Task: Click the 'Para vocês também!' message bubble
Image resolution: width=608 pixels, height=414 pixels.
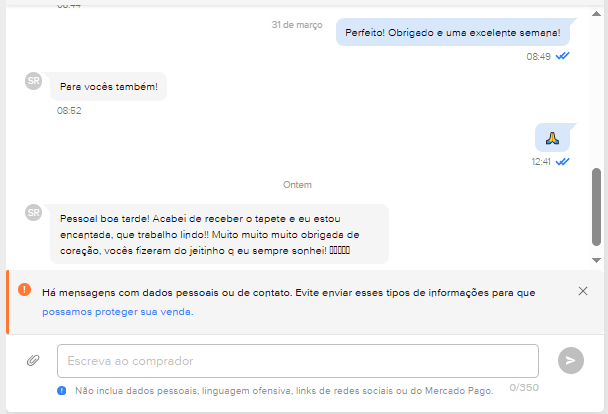Action: pyautogui.click(x=109, y=86)
